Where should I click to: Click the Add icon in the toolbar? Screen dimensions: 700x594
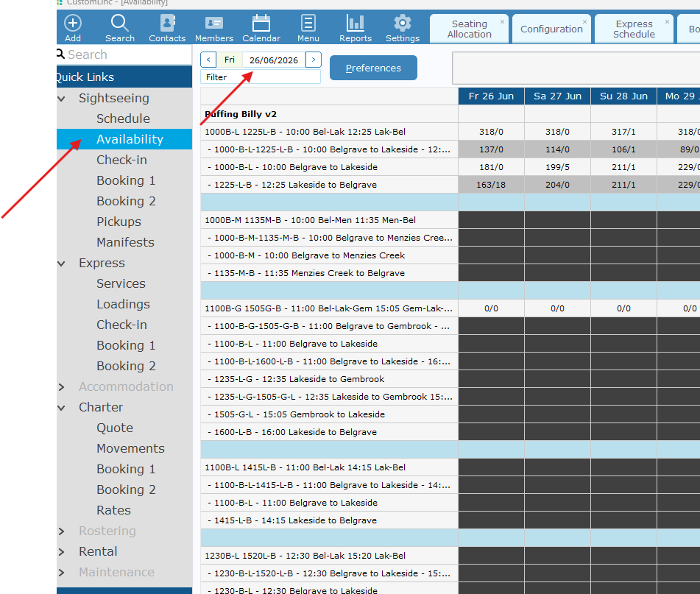tap(73, 23)
